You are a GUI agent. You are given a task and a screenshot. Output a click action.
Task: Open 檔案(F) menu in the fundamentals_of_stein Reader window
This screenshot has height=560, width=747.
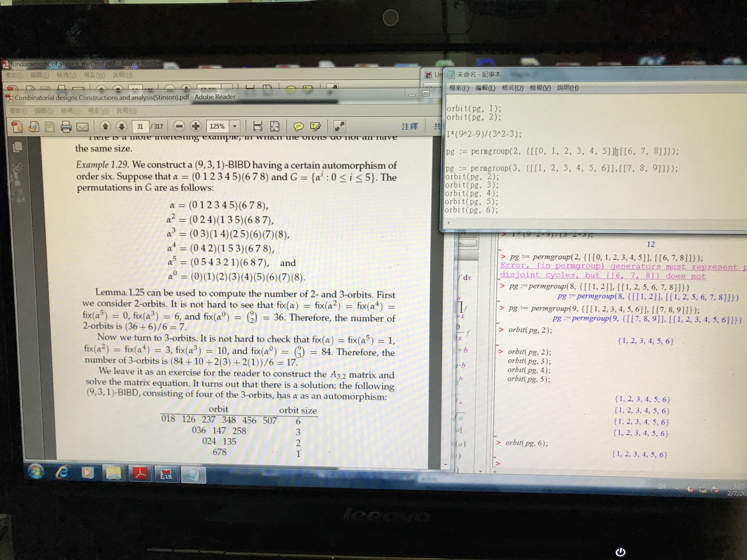(x=14, y=75)
